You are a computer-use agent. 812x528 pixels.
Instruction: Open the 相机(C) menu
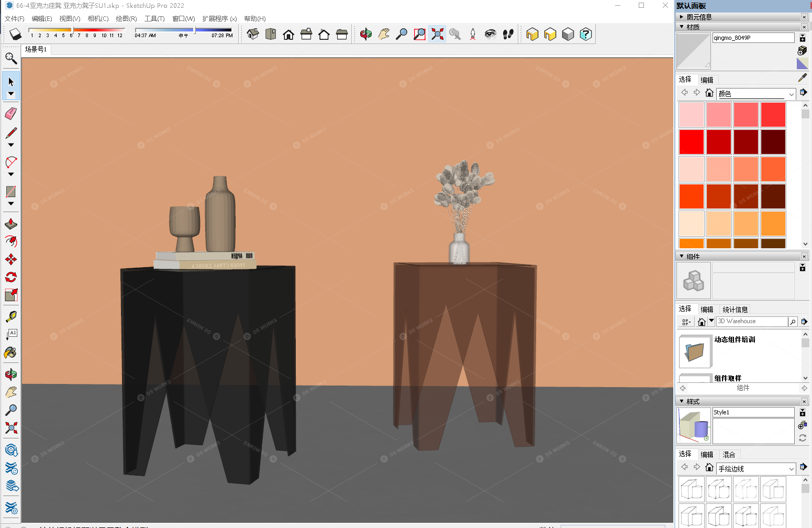pos(98,18)
